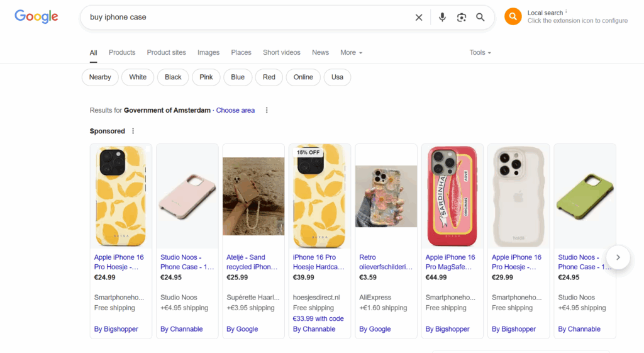Apply the Nearby filter chip

(100, 77)
